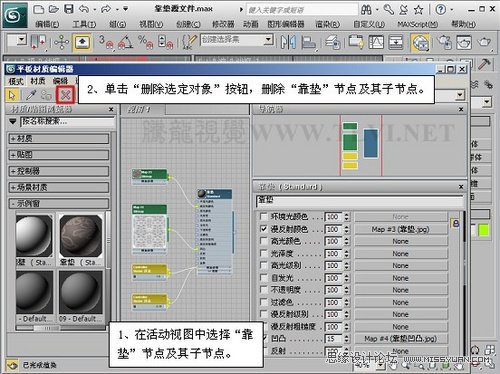Open the 修改器 menu
Screen dimensions: 500x374
[x=223, y=24]
